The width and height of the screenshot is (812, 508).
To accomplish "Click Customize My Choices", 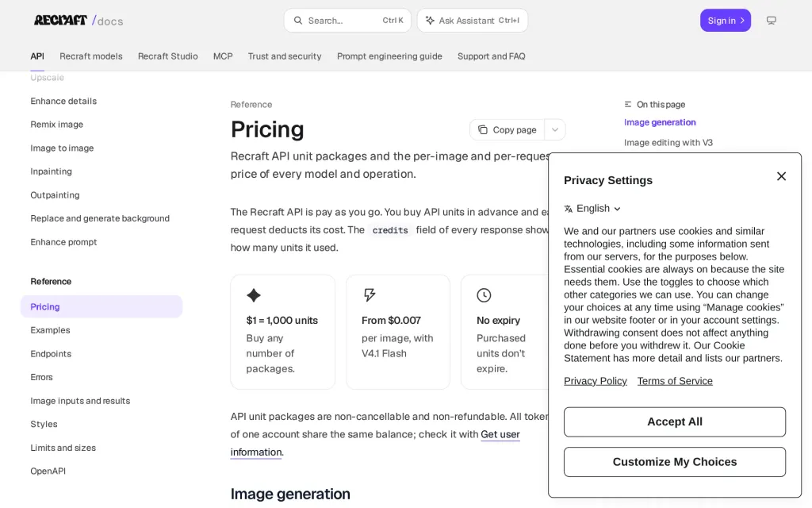I will coord(675,462).
